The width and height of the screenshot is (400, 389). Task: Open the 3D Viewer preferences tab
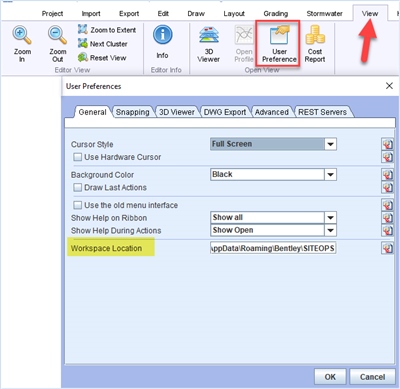coord(177,112)
